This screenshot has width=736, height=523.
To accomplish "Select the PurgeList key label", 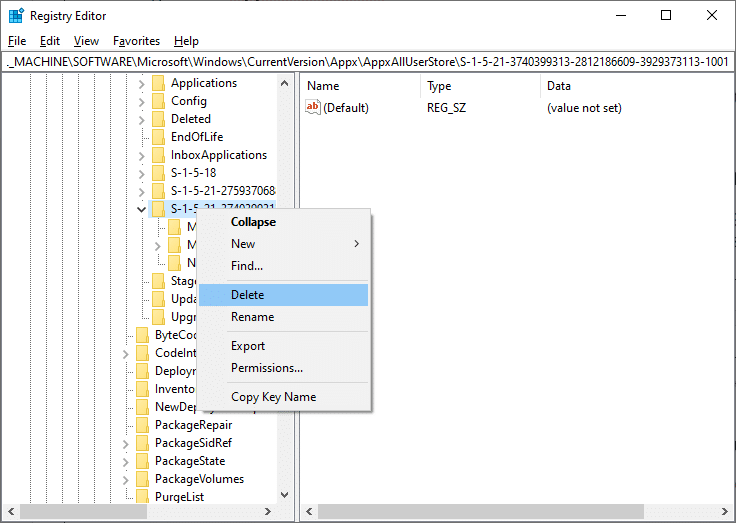I will (180, 497).
